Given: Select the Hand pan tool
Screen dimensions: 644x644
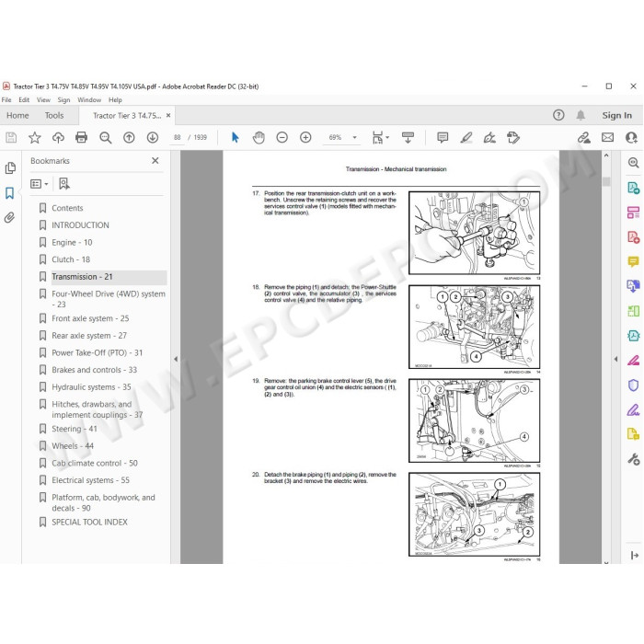Looking at the screenshot, I should 259,137.
